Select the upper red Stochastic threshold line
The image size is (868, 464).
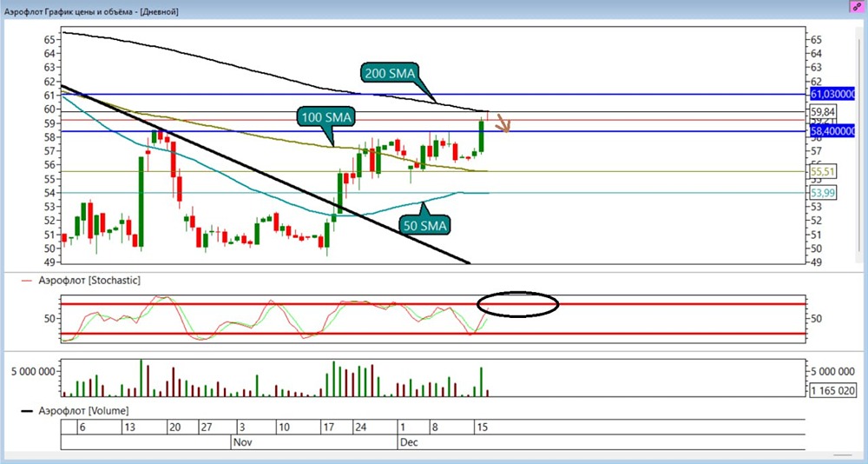pyautogui.click(x=432, y=304)
